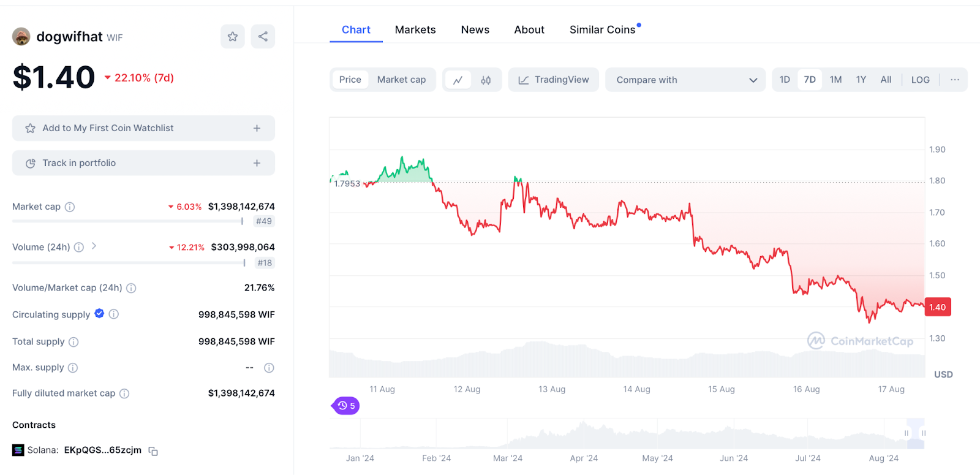Click the 6.03% market cap change
The image size is (980, 475).
(185, 207)
